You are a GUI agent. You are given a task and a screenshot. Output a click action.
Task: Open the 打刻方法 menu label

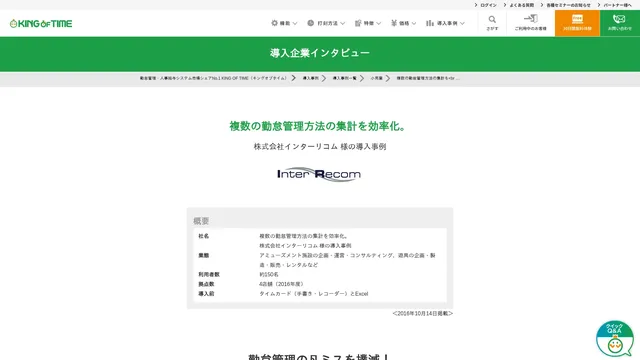tap(328, 24)
